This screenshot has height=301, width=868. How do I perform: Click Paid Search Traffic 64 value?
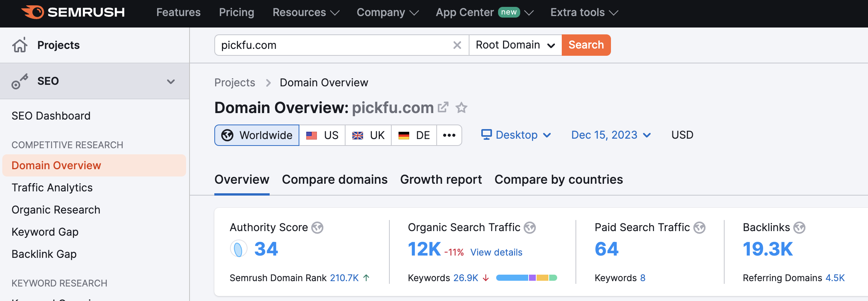click(x=606, y=249)
